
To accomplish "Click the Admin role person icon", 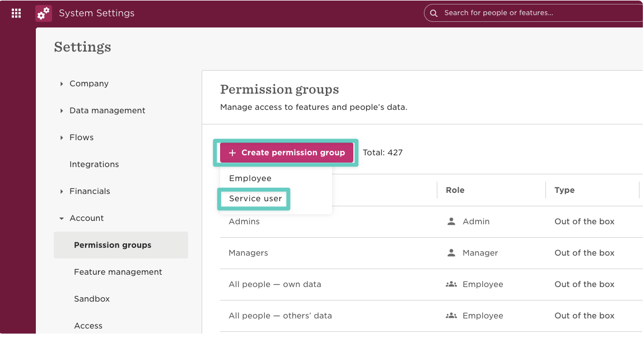I will [x=451, y=221].
